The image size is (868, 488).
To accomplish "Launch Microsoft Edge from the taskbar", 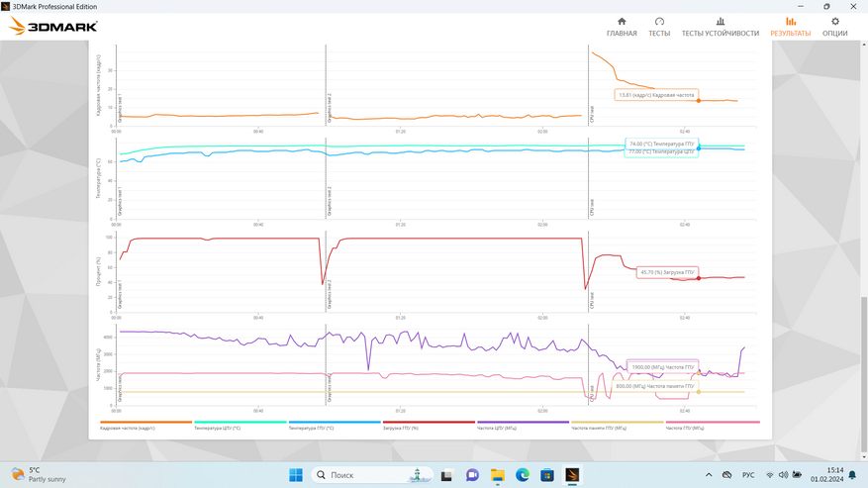I will [x=522, y=475].
